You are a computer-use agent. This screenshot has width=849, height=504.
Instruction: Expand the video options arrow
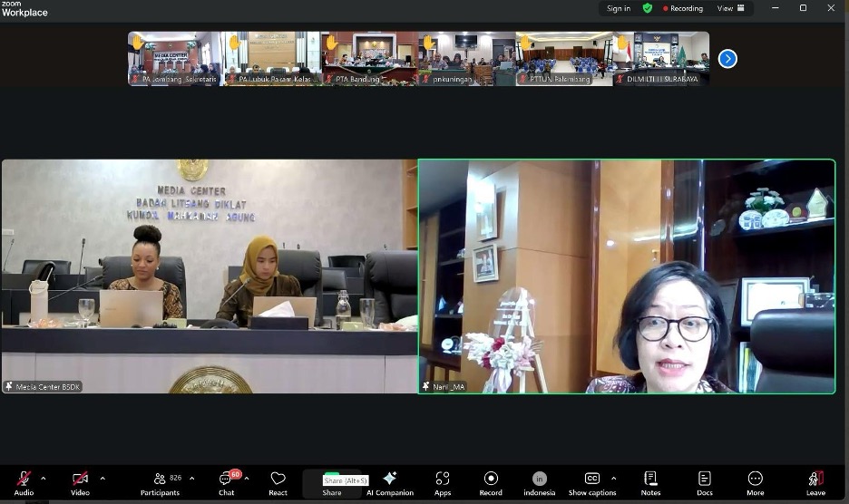click(102, 479)
